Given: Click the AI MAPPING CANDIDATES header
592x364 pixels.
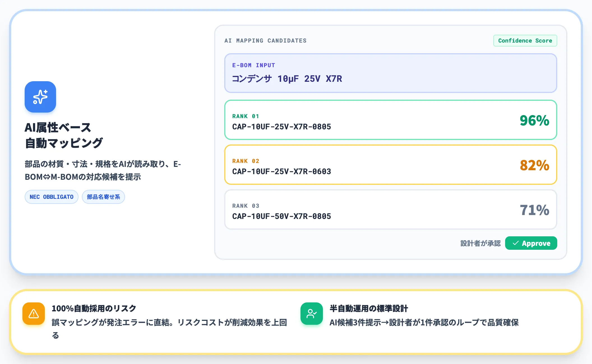Looking at the screenshot, I should point(265,41).
